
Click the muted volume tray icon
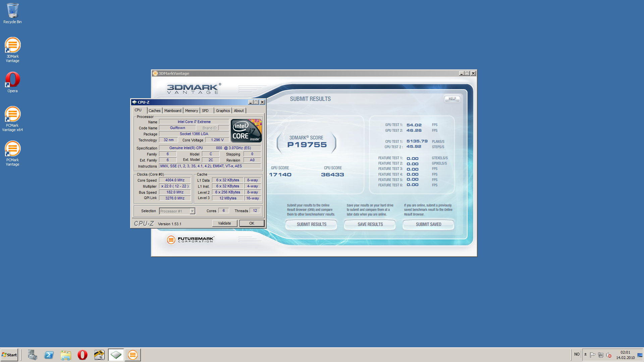tap(609, 355)
